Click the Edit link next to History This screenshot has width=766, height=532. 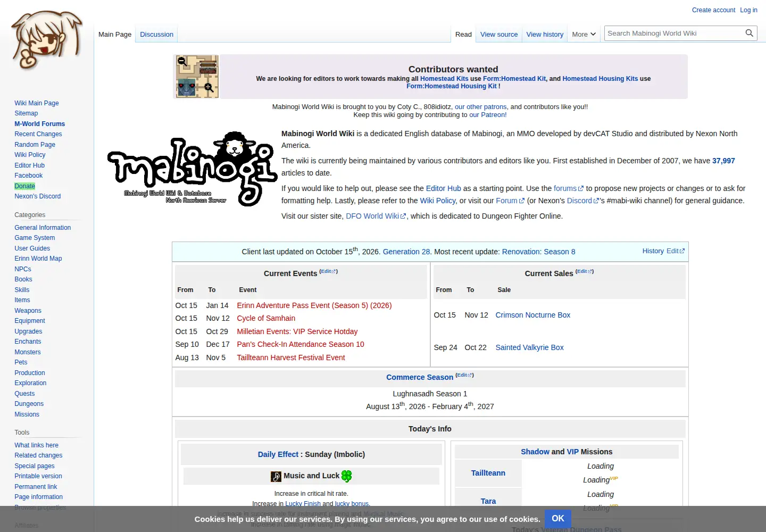pyautogui.click(x=676, y=251)
